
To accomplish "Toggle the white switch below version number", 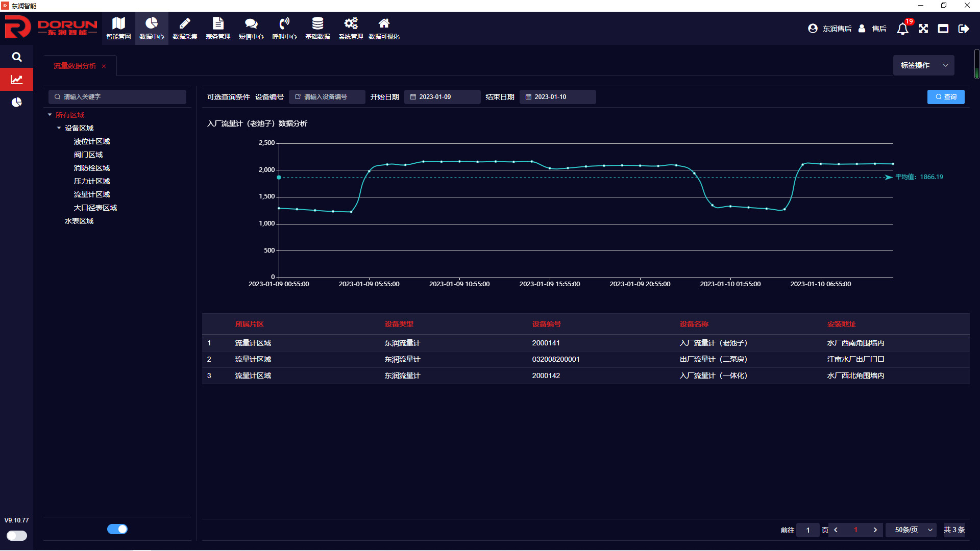I will (x=17, y=536).
